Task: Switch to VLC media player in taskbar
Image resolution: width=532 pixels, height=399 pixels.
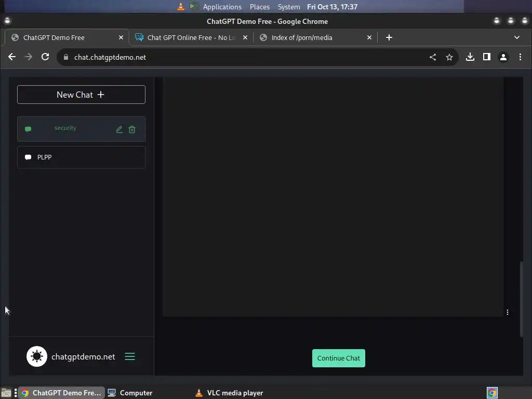Action: 229,393
